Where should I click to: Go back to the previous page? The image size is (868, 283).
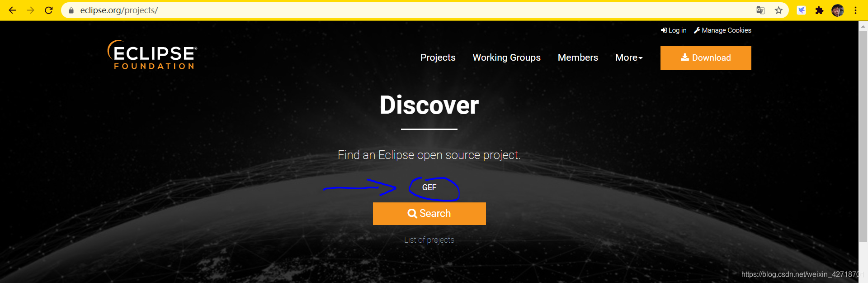point(12,10)
